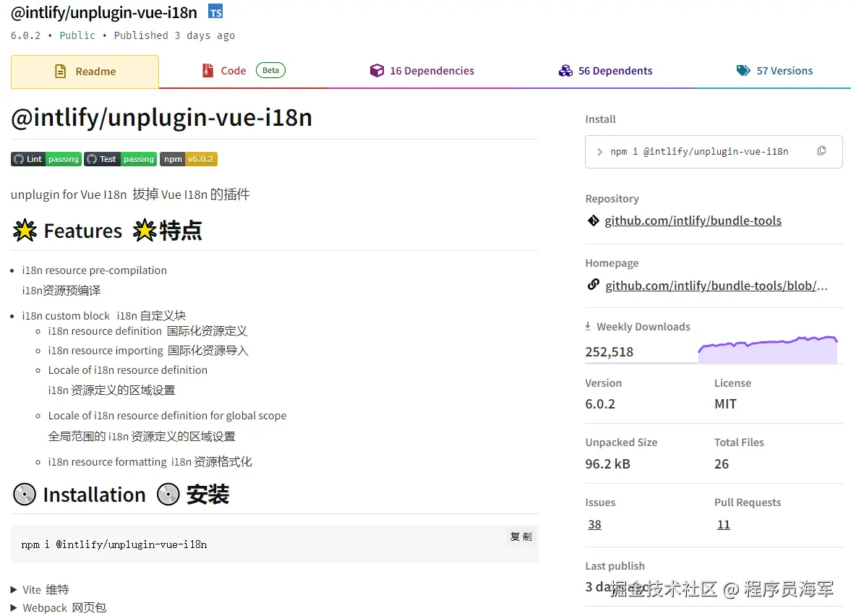
Task: Click the disc icon before 安装
Action: tap(168, 495)
